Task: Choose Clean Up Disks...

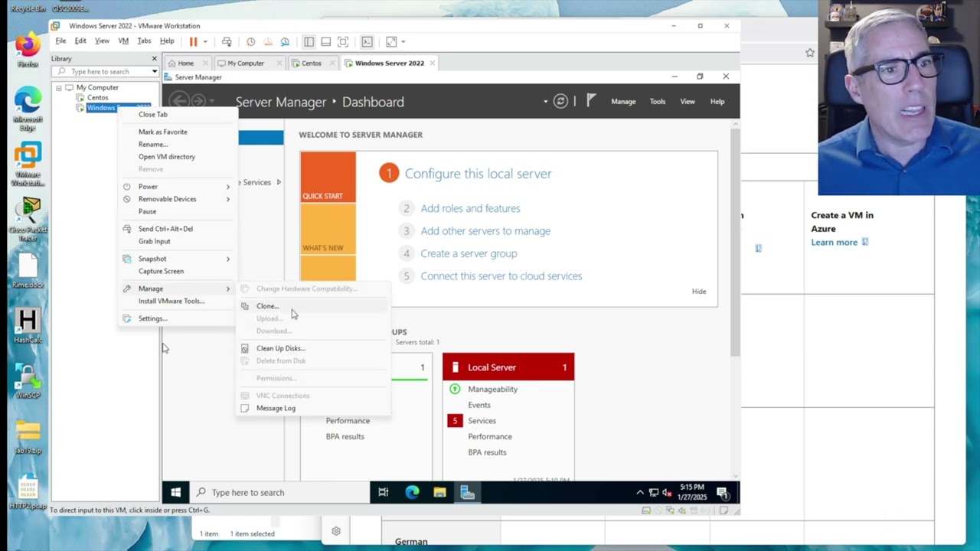Action: coord(280,348)
